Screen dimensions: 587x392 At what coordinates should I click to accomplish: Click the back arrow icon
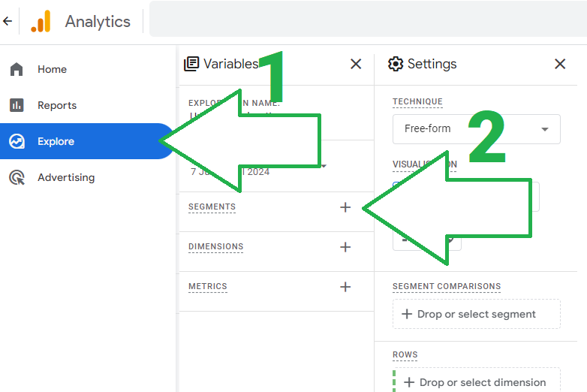pos(8,21)
